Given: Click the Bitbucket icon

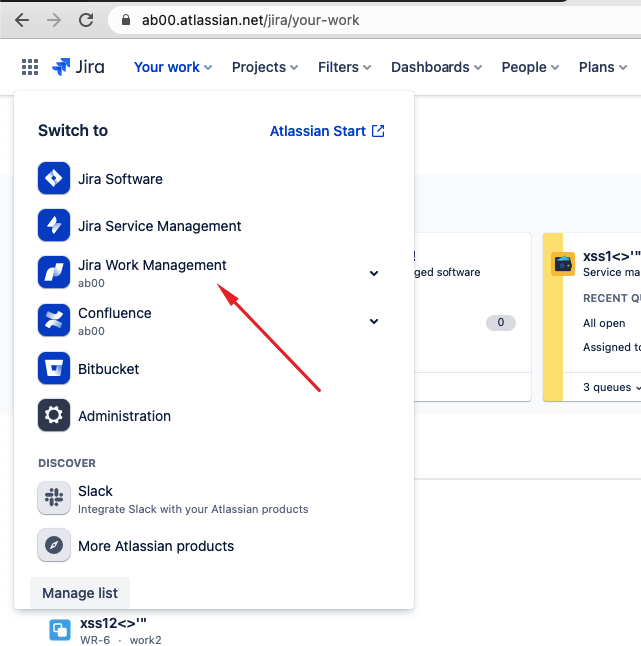Looking at the screenshot, I should click(x=53, y=369).
